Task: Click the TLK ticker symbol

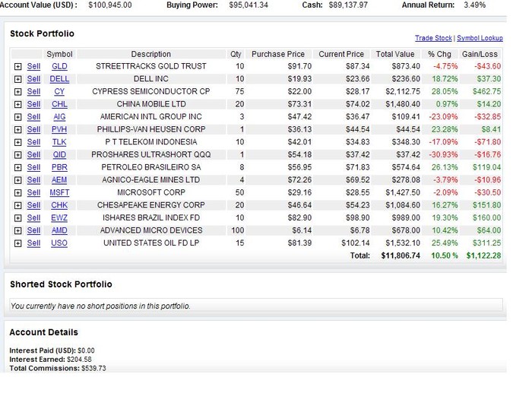Action: click(59, 142)
